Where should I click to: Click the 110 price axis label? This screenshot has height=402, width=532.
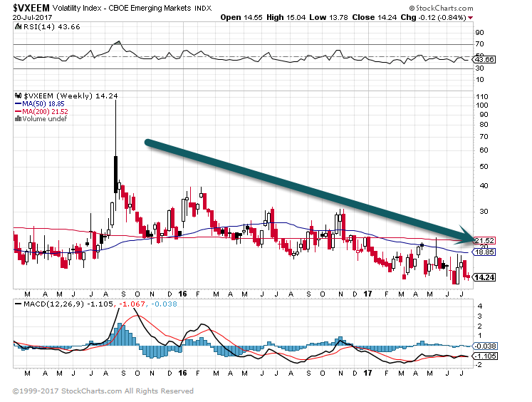coord(481,97)
